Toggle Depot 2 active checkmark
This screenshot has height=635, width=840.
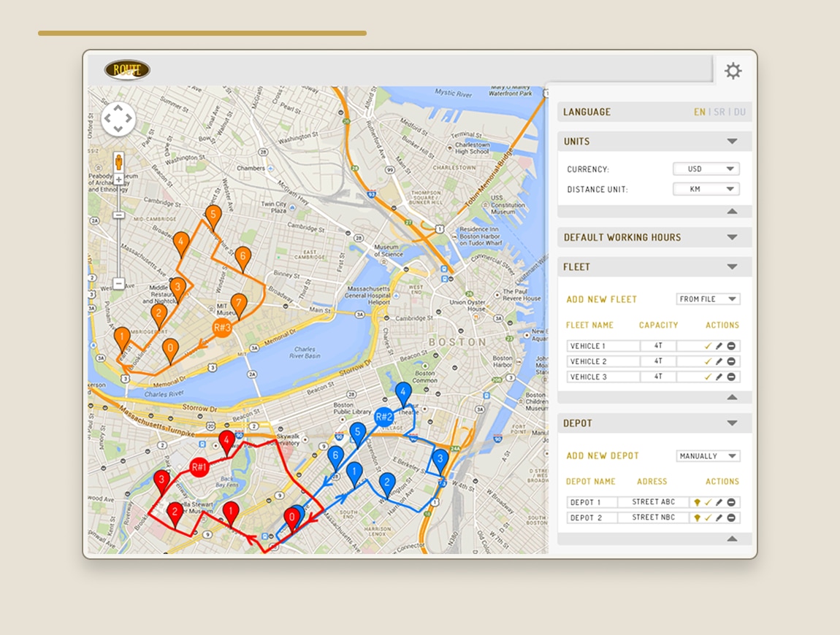tap(709, 517)
